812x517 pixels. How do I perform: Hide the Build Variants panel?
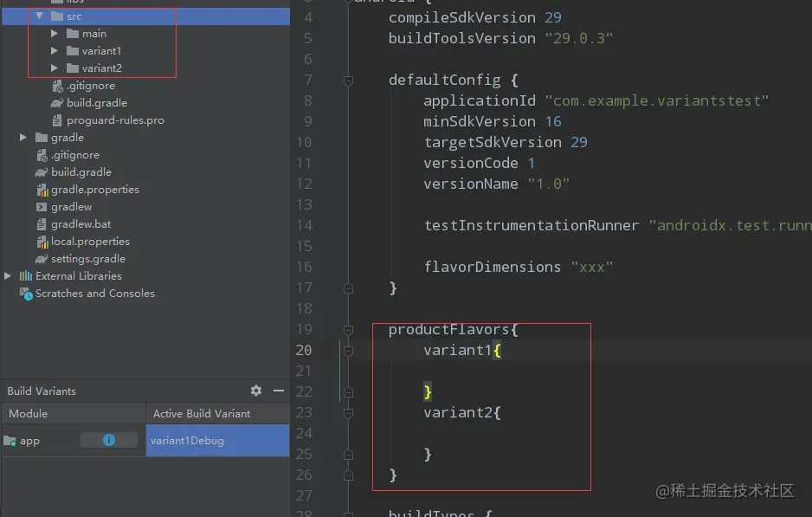[x=279, y=391]
